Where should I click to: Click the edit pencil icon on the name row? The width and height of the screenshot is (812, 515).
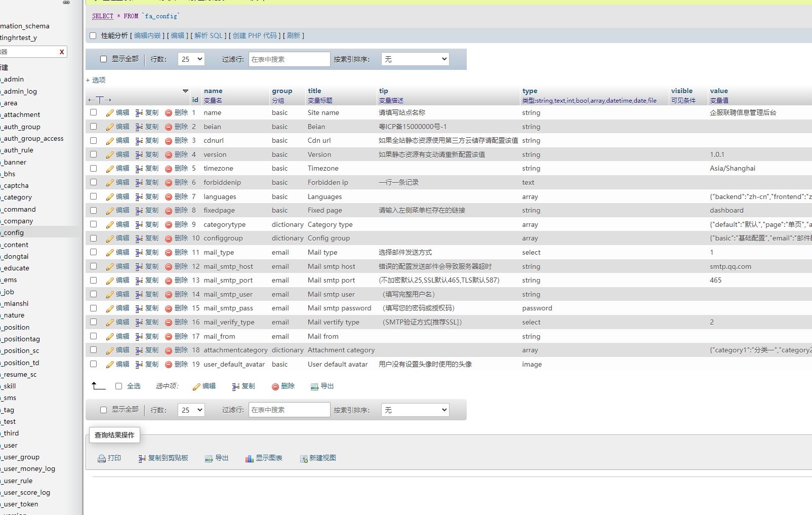tap(110, 112)
